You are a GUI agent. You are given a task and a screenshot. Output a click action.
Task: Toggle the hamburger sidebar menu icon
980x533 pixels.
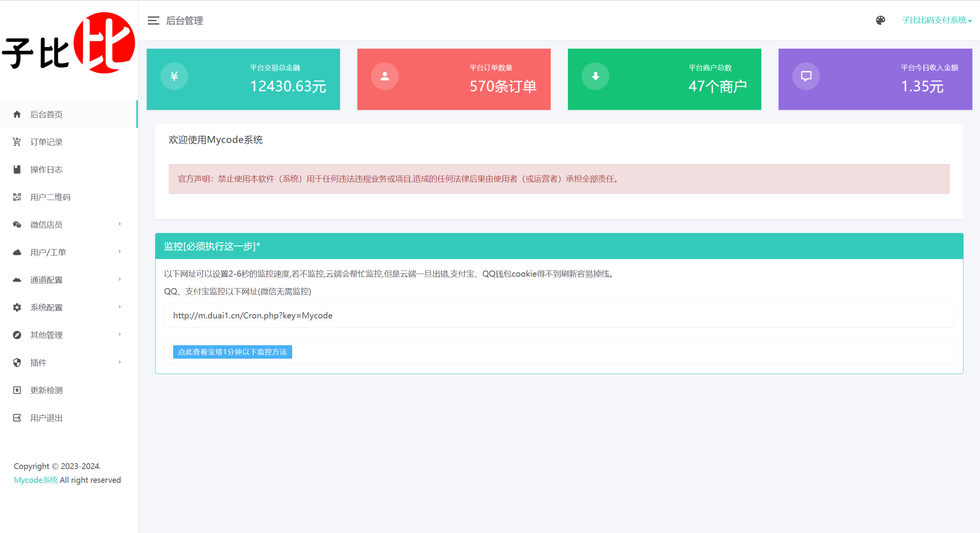153,21
